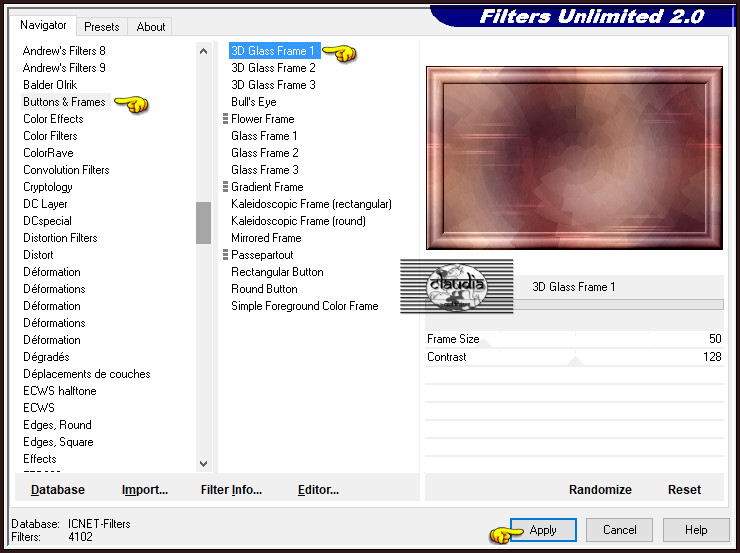Image resolution: width=740 pixels, height=553 pixels.
Task: Pick Cryptology category
Action: (48, 187)
